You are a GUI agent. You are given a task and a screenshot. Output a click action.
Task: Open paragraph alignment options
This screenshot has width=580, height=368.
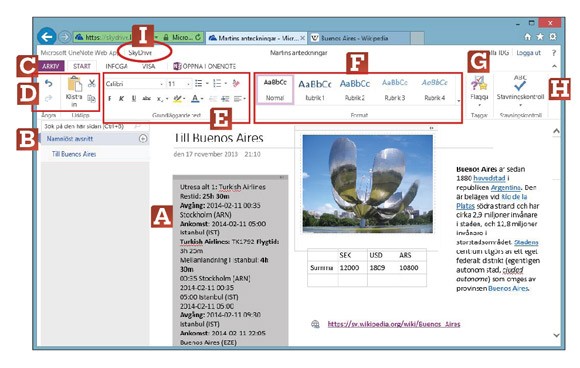pyautogui.click(x=240, y=99)
